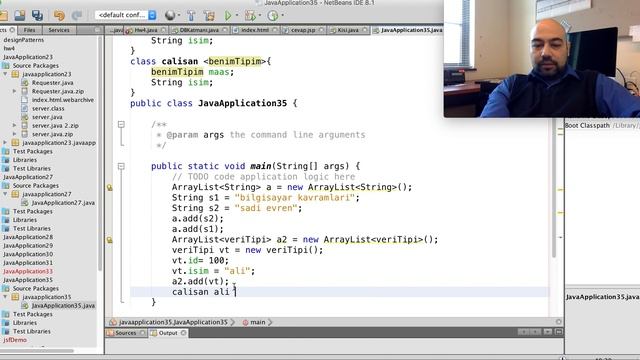
Task: Collapse the javaapplication23 package node
Action: click(5, 74)
